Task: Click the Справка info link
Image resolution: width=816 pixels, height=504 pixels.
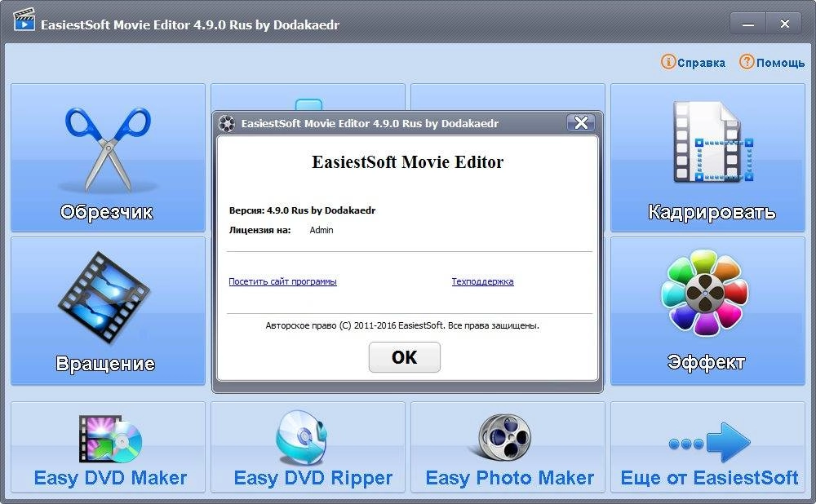Action: point(693,63)
